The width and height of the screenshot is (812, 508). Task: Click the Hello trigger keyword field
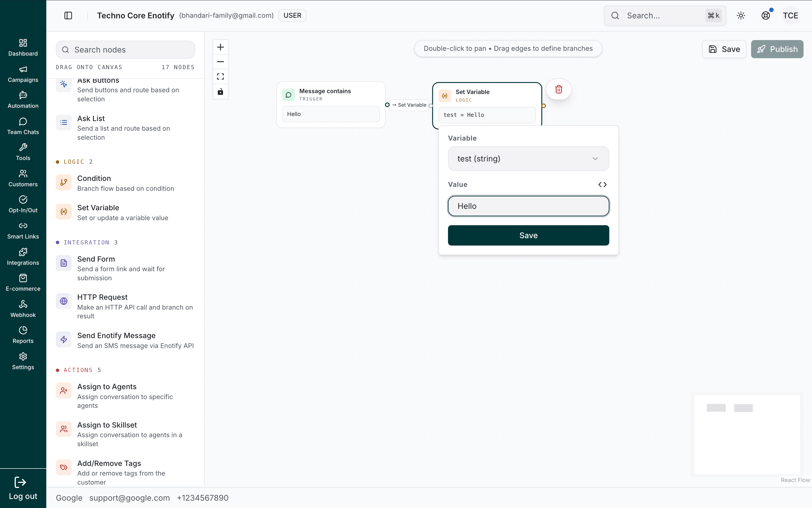tap(330, 114)
